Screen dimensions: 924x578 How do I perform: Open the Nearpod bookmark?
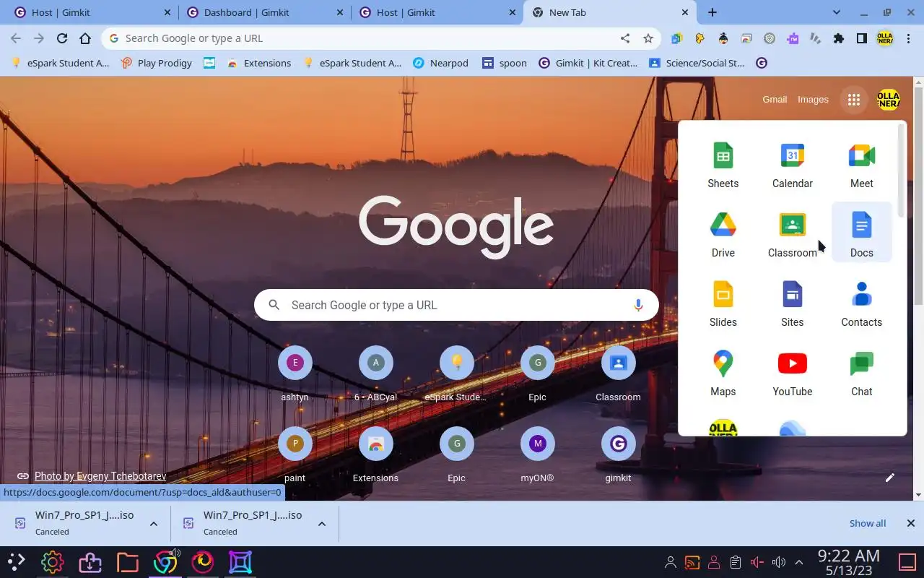(x=440, y=63)
